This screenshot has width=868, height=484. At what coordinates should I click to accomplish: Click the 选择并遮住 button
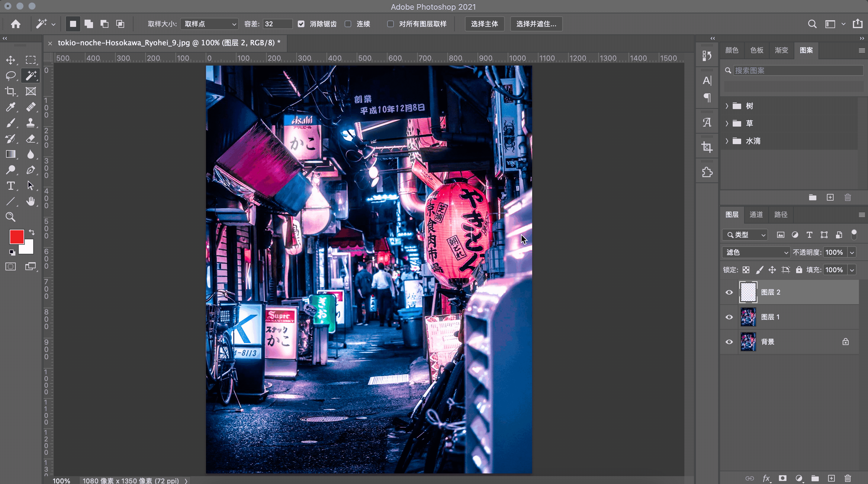click(x=536, y=24)
